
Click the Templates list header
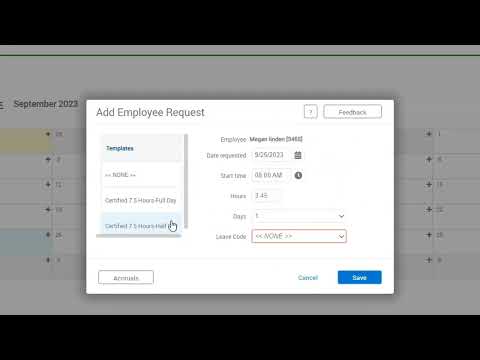142,148
